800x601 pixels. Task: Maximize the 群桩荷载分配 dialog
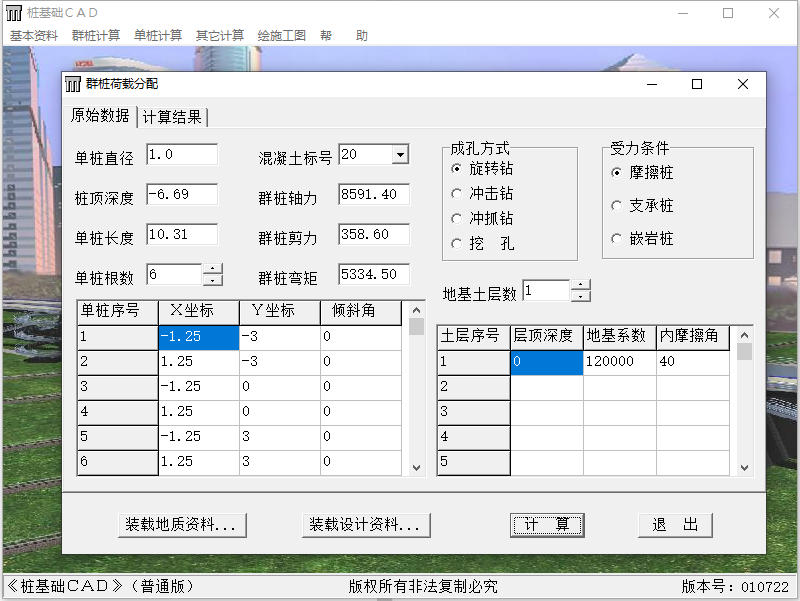coord(697,85)
